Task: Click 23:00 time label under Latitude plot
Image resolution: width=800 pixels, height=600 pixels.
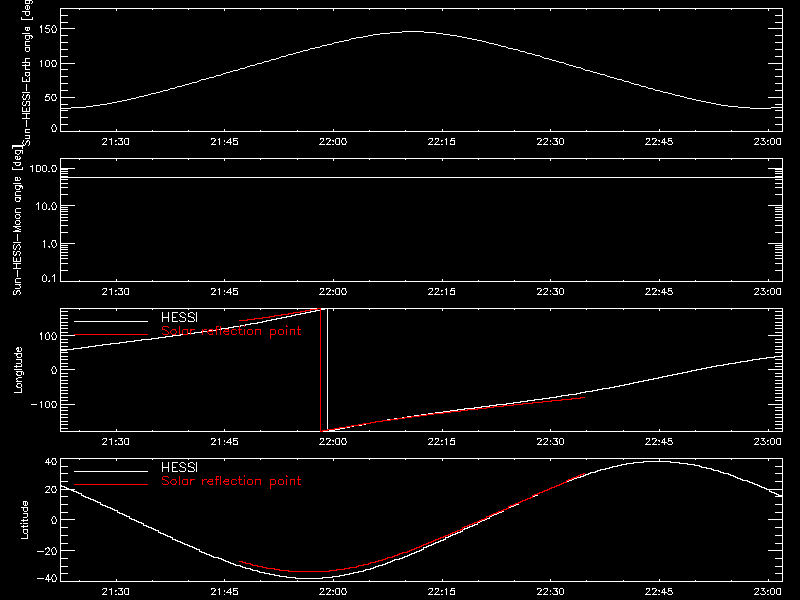Action: 768,592
